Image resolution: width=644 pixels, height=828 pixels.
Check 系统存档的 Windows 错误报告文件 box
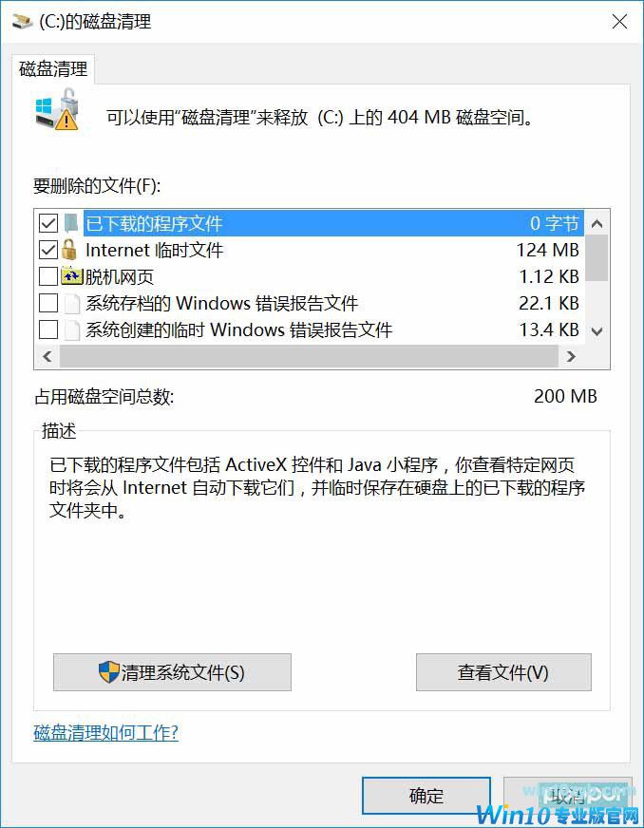(x=48, y=303)
